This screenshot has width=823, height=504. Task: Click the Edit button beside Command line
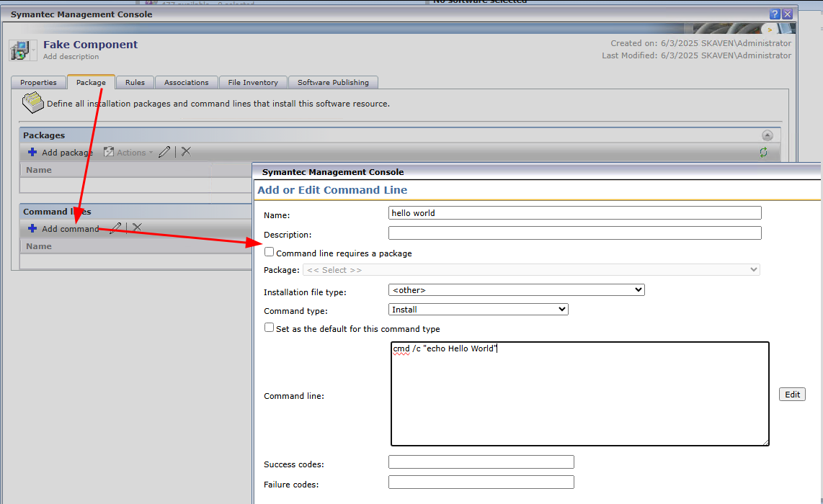792,395
